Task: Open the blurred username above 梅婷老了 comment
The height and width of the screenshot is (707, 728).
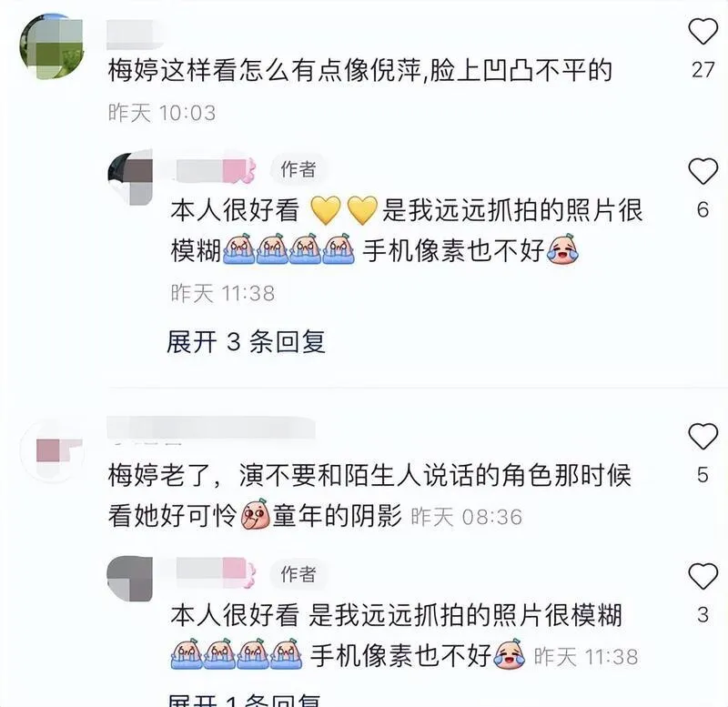Action: coord(211,428)
